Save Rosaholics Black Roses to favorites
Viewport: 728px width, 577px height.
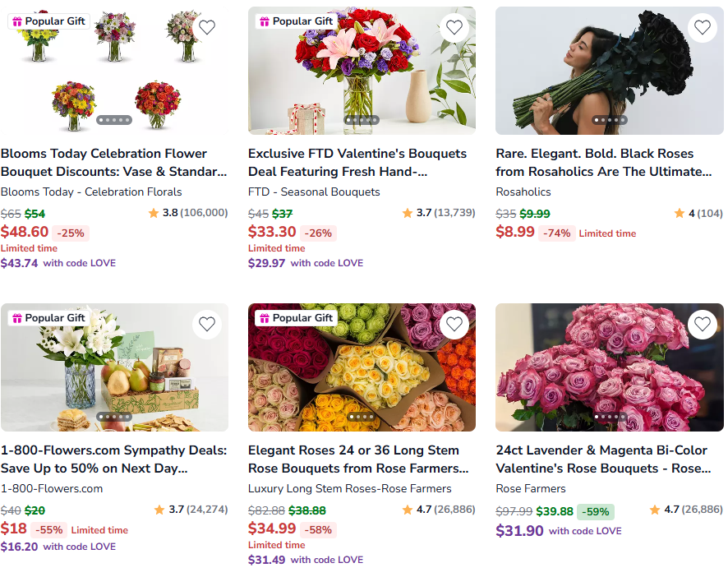click(702, 27)
